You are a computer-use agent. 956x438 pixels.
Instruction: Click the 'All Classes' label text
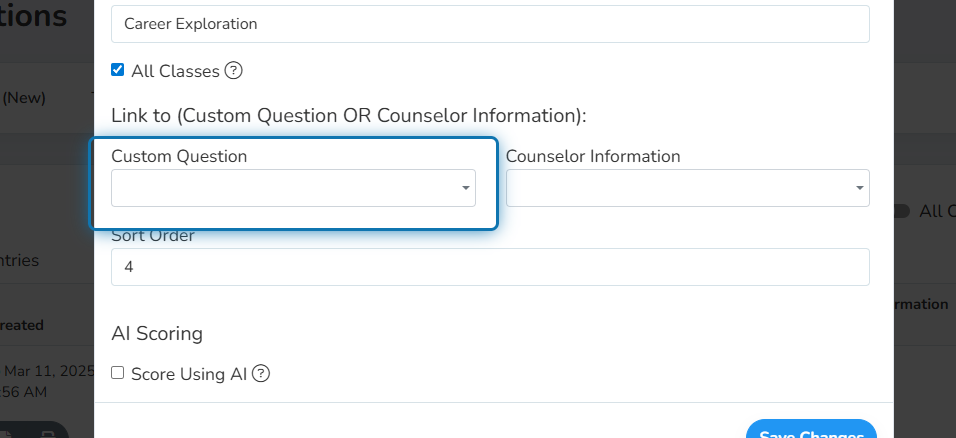click(x=176, y=71)
